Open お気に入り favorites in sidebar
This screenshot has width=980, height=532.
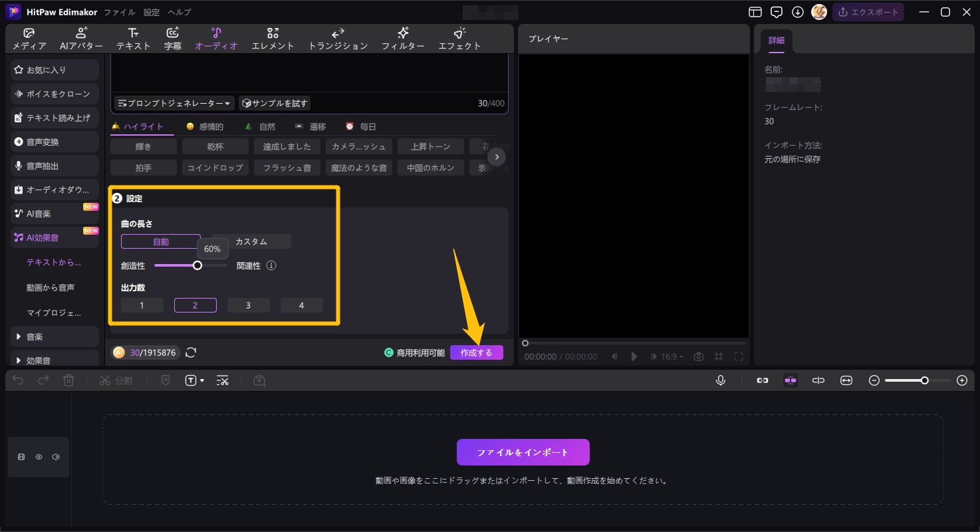55,70
